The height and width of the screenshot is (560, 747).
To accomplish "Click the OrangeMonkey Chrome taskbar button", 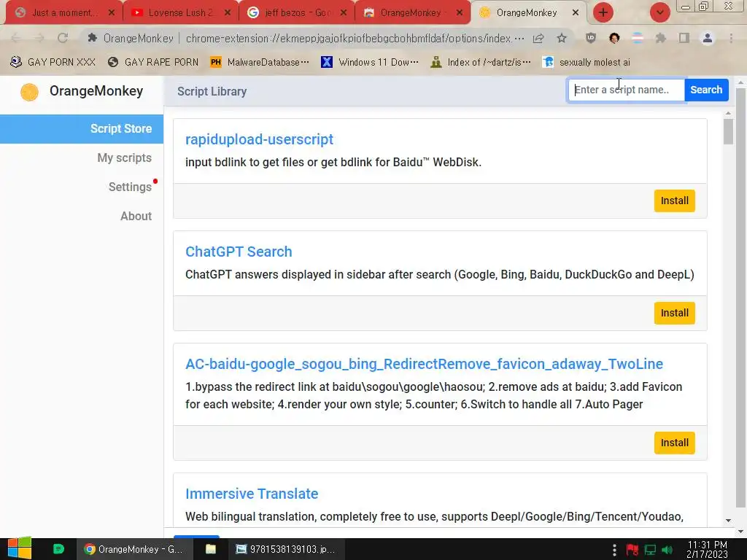I will point(134,549).
